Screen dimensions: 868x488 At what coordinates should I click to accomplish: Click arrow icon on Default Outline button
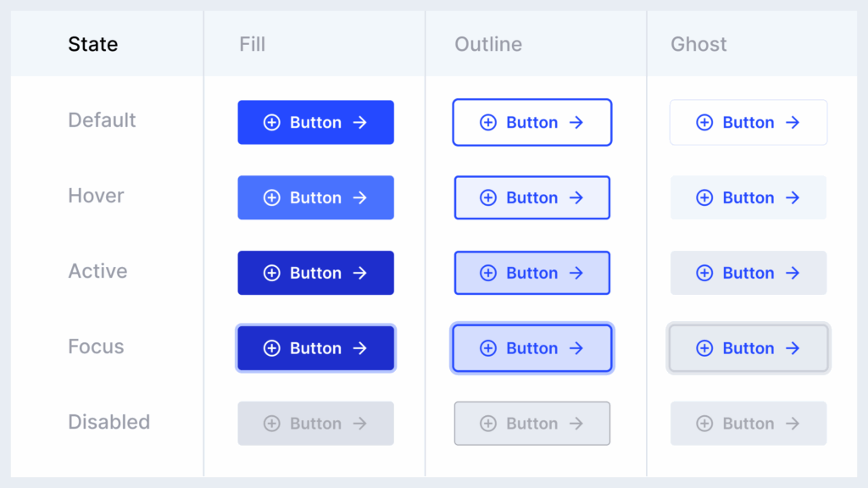pos(576,123)
